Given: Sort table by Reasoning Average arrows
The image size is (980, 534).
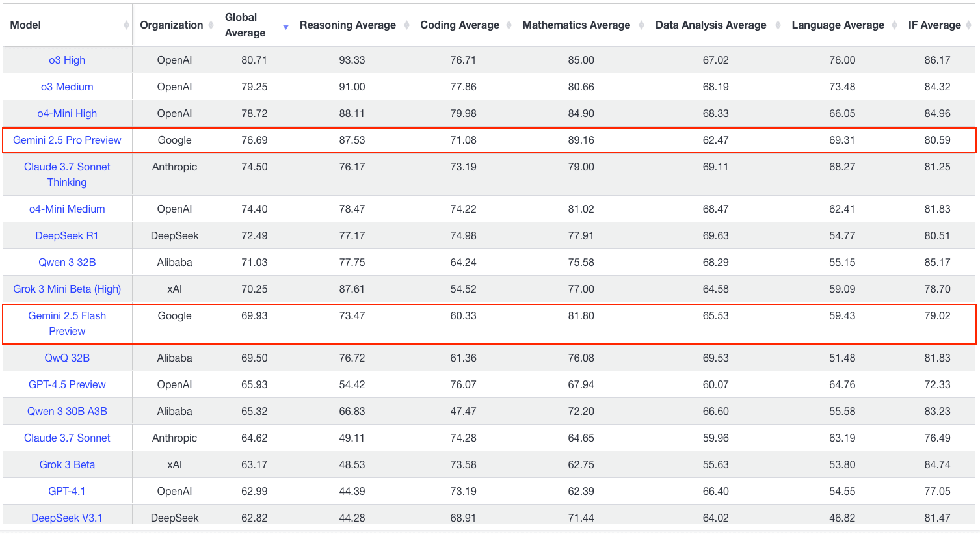Looking at the screenshot, I should [x=406, y=25].
